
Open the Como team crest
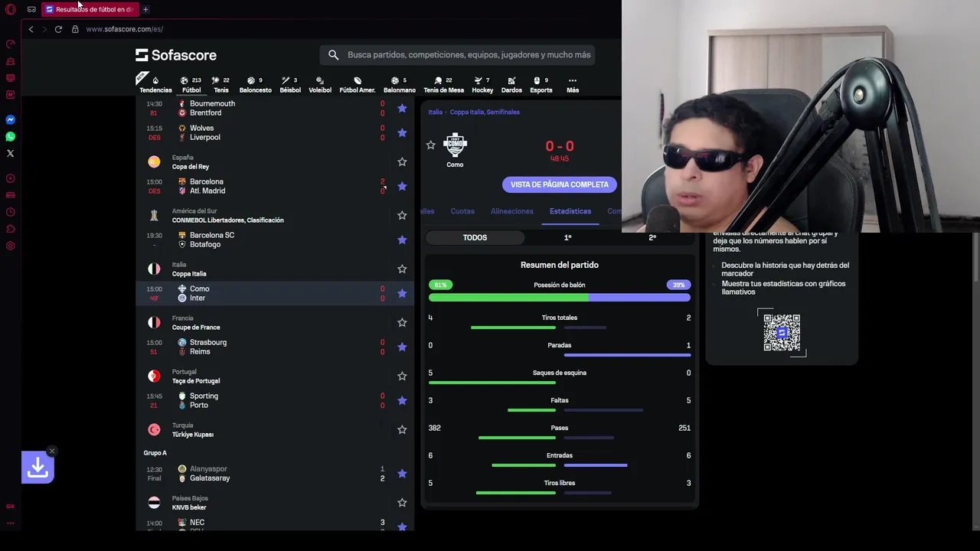[x=455, y=145]
